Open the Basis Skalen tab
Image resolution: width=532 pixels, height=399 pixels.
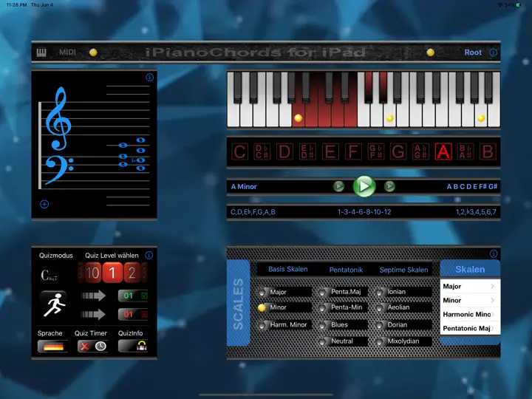287,269
